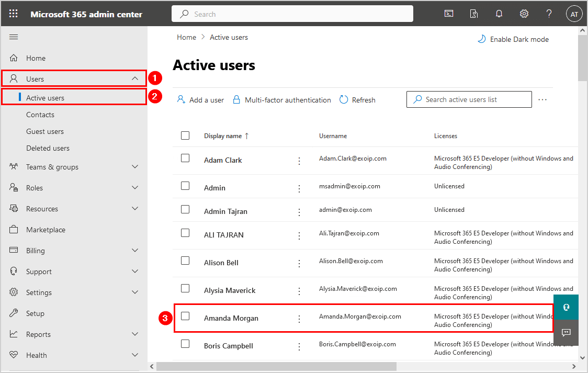Click the teal help headset button
The height and width of the screenshot is (373, 588).
pyautogui.click(x=566, y=307)
